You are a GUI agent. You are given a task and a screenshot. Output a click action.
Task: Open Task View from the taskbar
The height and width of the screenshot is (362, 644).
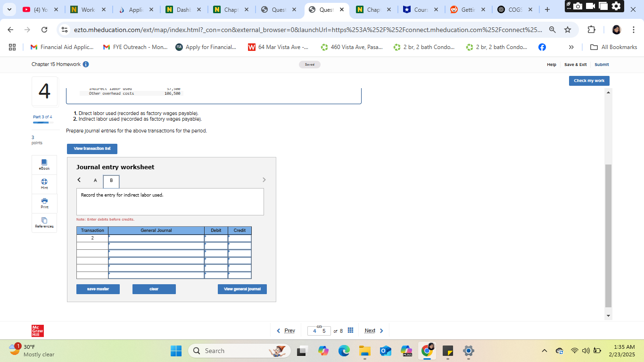click(302, 351)
